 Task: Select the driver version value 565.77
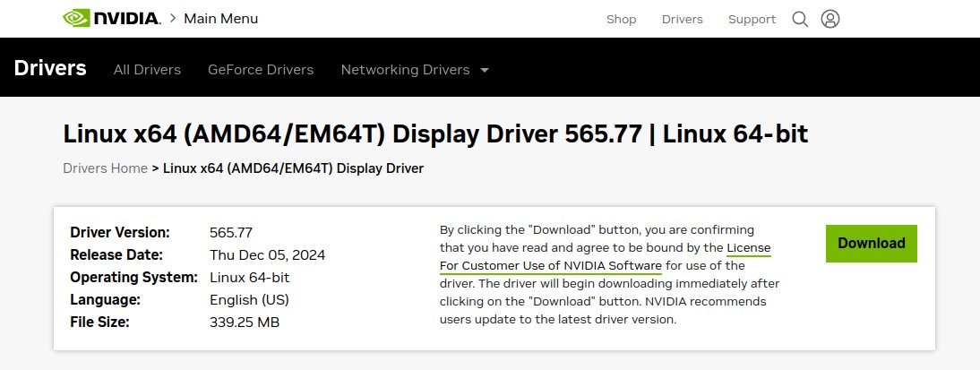tap(231, 233)
